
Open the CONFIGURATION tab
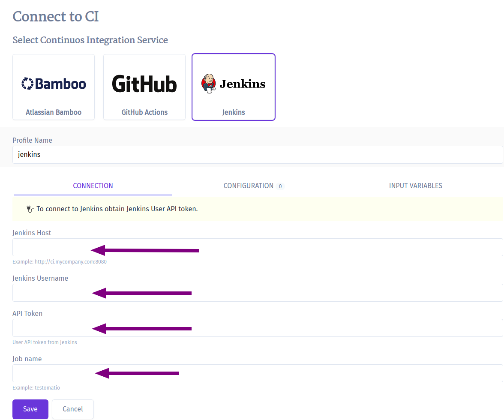click(254, 186)
